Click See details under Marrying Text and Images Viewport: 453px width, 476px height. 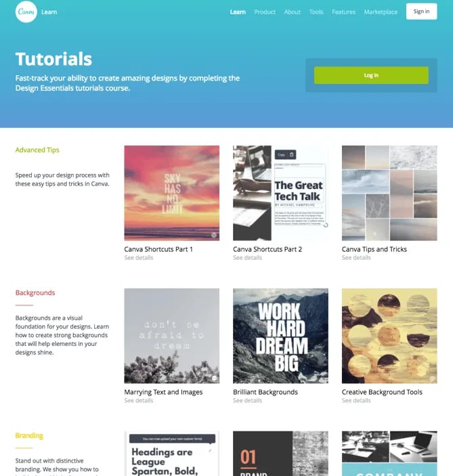click(x=139, y=401)
